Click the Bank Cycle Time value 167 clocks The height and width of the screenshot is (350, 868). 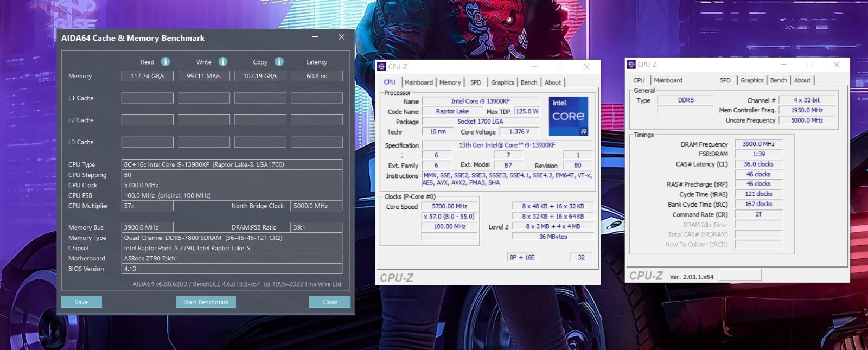(758, 205)
